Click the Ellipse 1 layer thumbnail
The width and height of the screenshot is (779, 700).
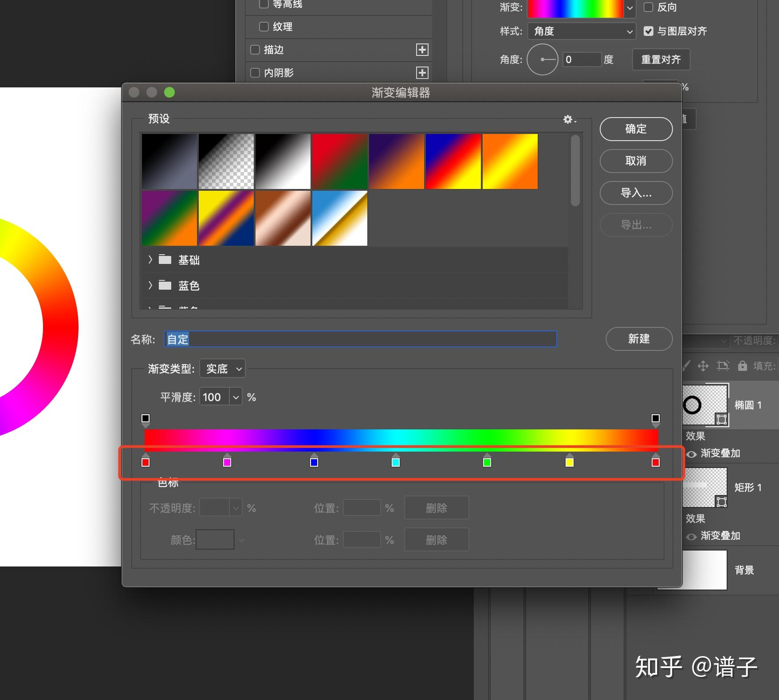tap(704, 405)
